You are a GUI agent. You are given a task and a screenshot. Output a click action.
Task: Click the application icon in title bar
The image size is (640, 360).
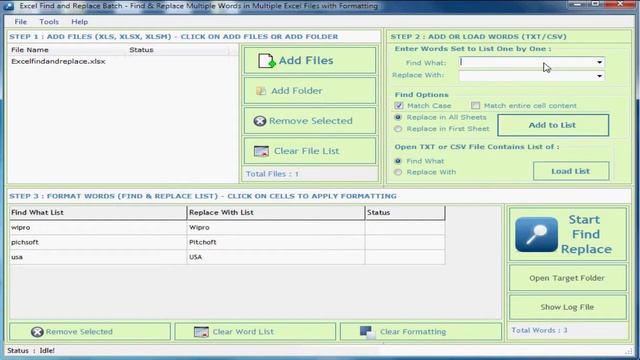click(x=8, y=6)
